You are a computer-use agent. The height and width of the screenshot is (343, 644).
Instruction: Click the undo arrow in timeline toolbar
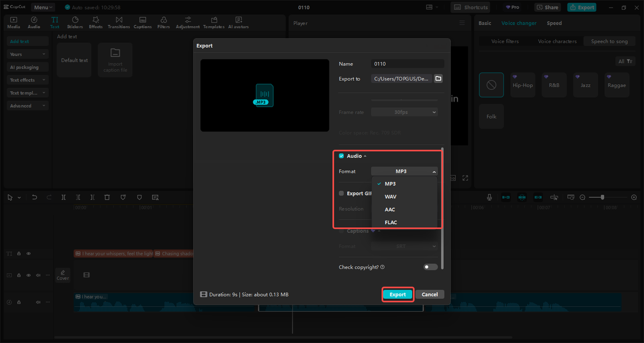point(35,197)
